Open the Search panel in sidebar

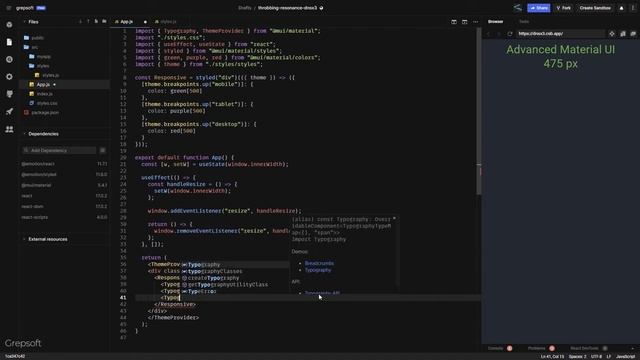pos(9,60)
